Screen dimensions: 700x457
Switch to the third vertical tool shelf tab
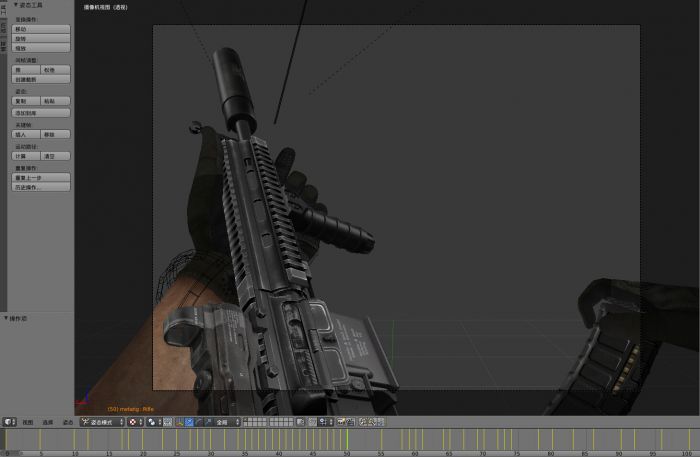[x=3, y=46]
